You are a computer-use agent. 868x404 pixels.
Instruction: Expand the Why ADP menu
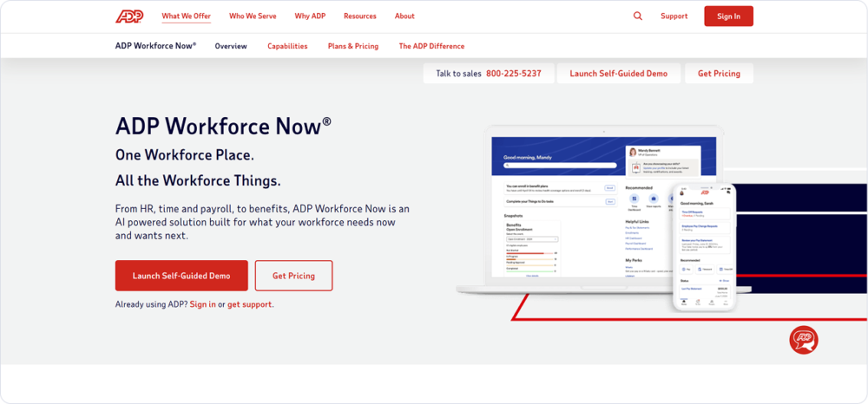pyautogui.click(x=310, y=16)
